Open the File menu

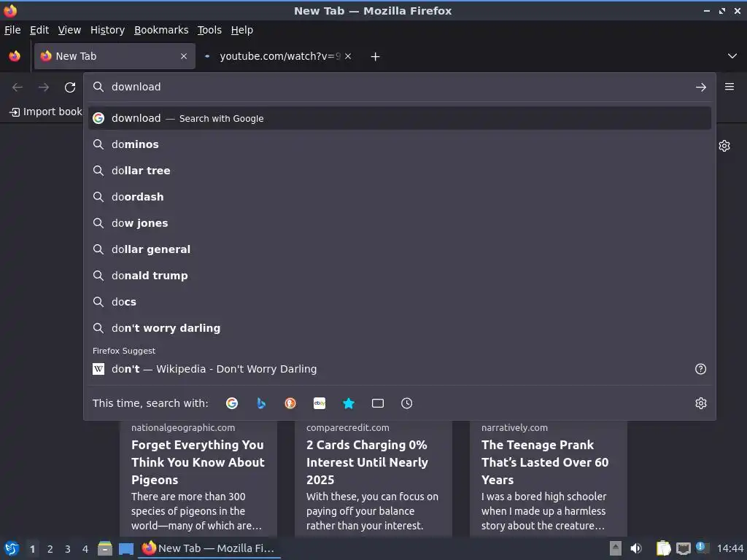coord(12,30)
